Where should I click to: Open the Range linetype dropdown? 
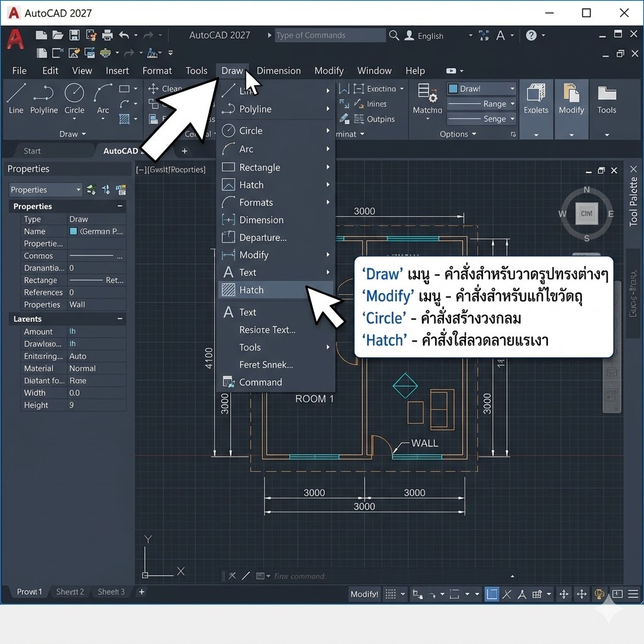482,104
